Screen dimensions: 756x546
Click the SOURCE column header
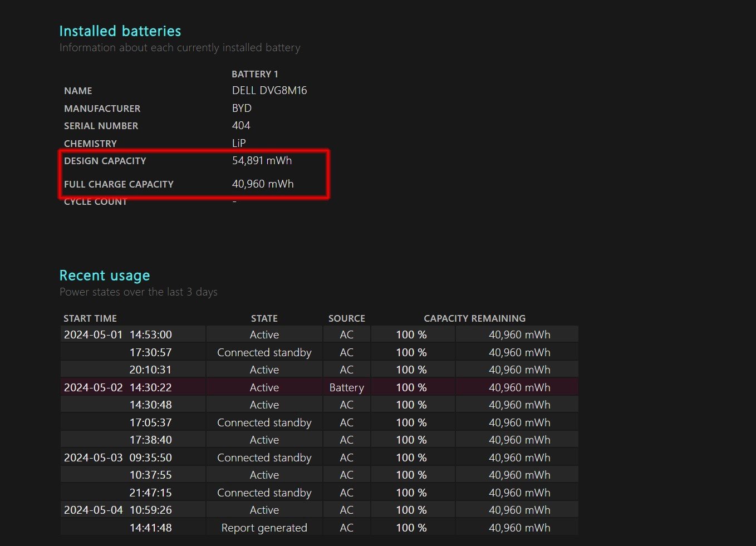pyautogui.click(x=346, y=318)
